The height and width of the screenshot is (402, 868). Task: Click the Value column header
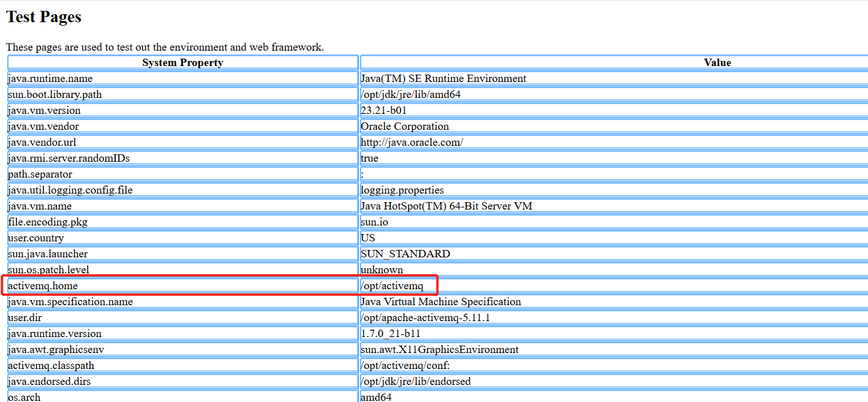(x=717, y=63)
